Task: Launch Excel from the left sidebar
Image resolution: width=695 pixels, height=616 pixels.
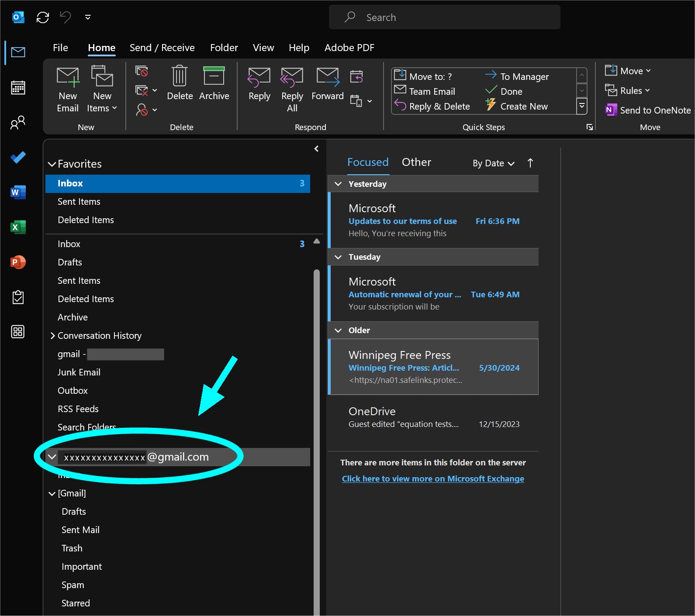Action: click(18, 227)
